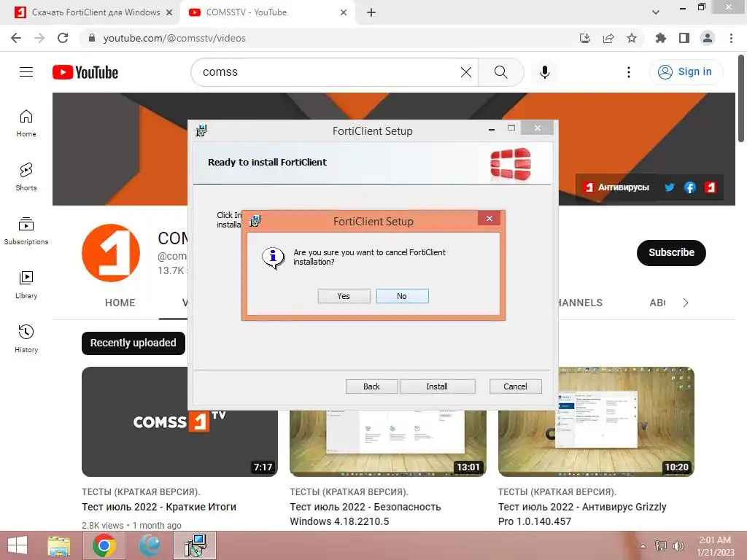Open YouTube settings three-dot menu

pyautogui.click(x=629, y=72)
